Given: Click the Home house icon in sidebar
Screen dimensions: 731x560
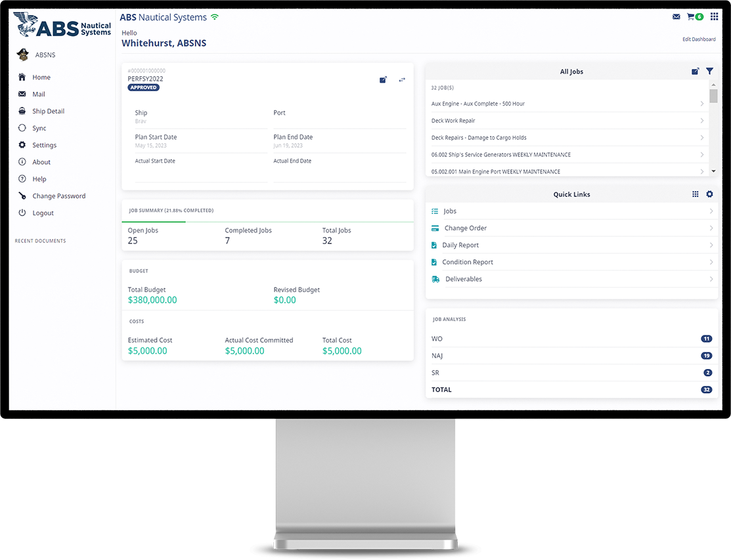Looking at the screenshot, I should pos(22,77).
